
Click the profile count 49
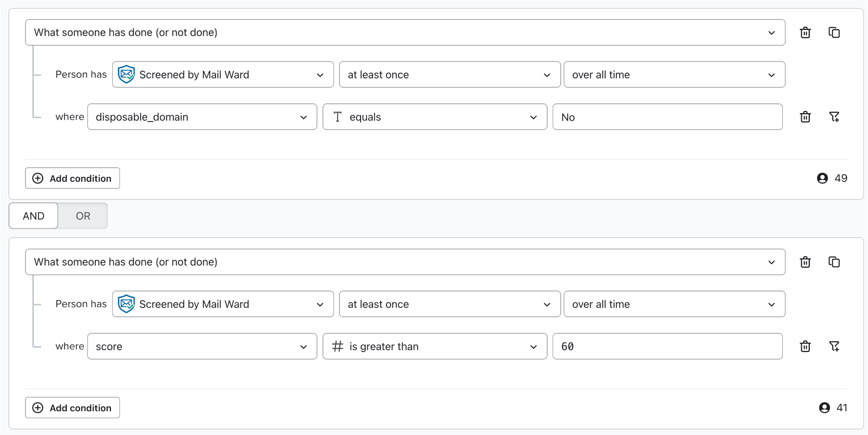(x=832, y=178)
